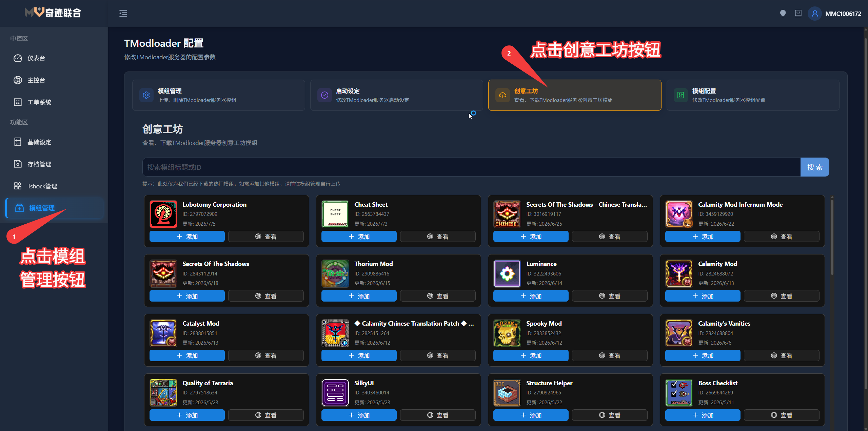
Task: Click the sliders icon on 模组配置 tab
Action: coord(680,95)
